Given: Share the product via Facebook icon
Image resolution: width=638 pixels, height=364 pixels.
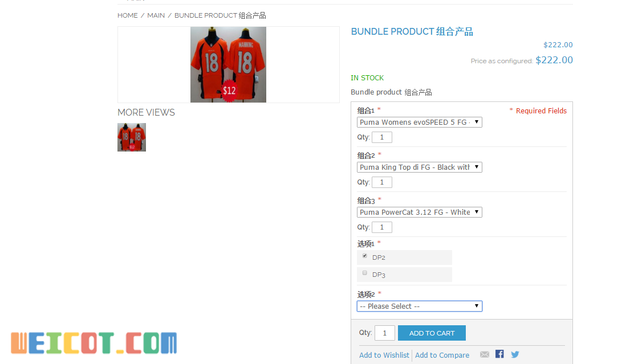Looking at the screenshot, I should (x=499, y=354).
